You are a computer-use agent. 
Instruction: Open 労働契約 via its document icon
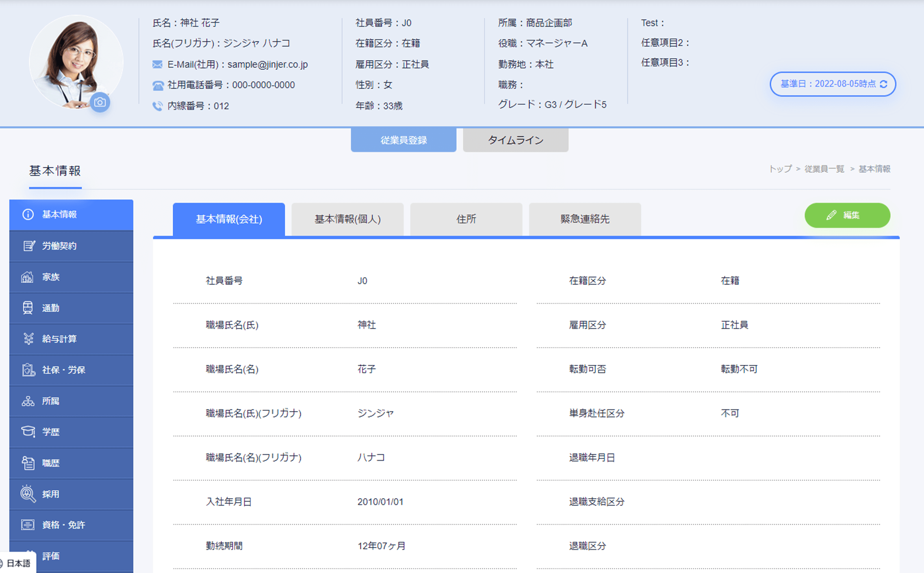(28, 246)
